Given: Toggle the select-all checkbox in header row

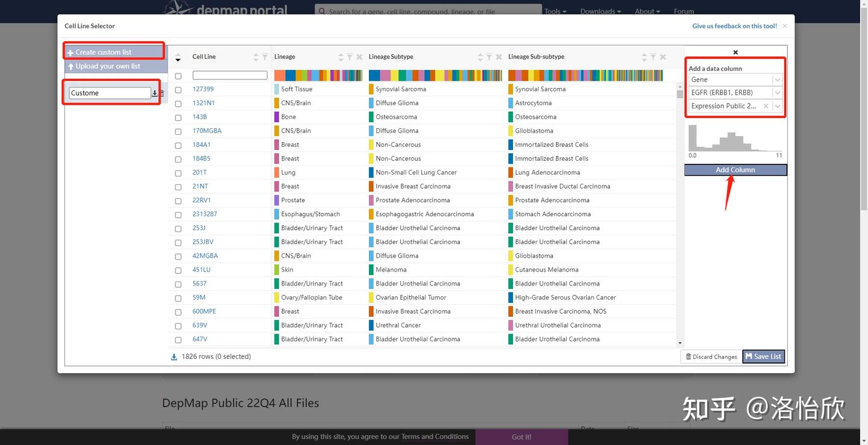Looking at the screenshot, I should coord(178,76).
